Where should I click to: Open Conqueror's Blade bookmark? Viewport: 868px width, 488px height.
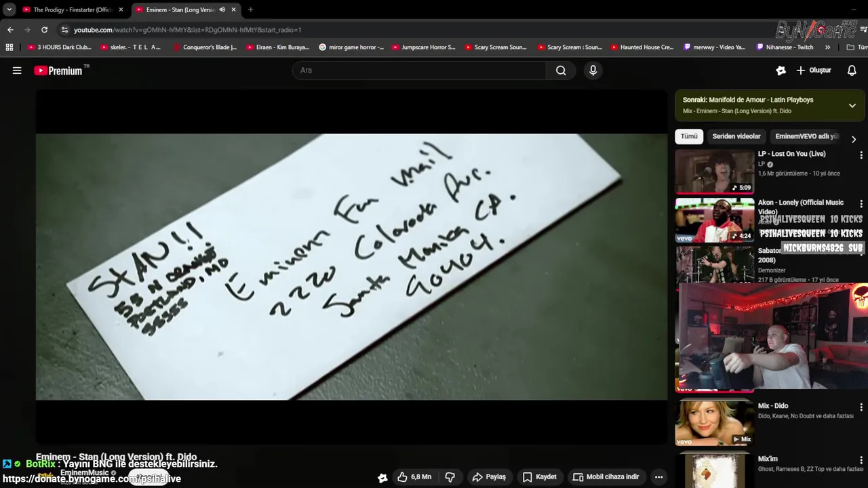204,47
